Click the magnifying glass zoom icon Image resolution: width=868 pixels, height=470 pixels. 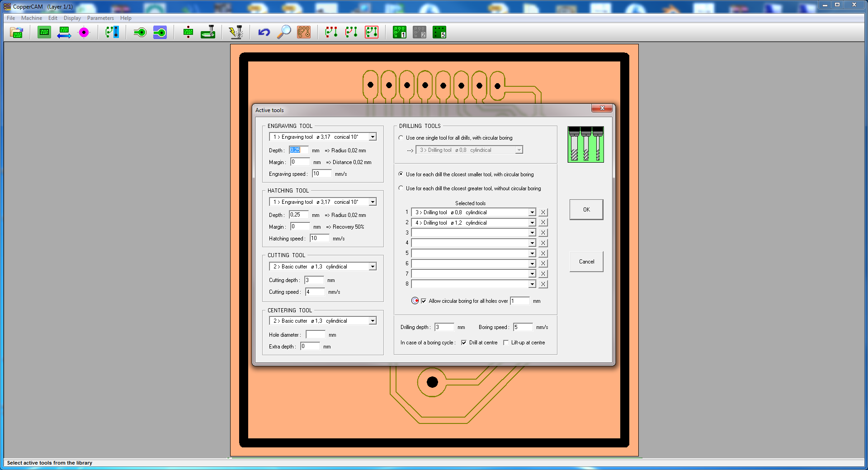[284, 33]
